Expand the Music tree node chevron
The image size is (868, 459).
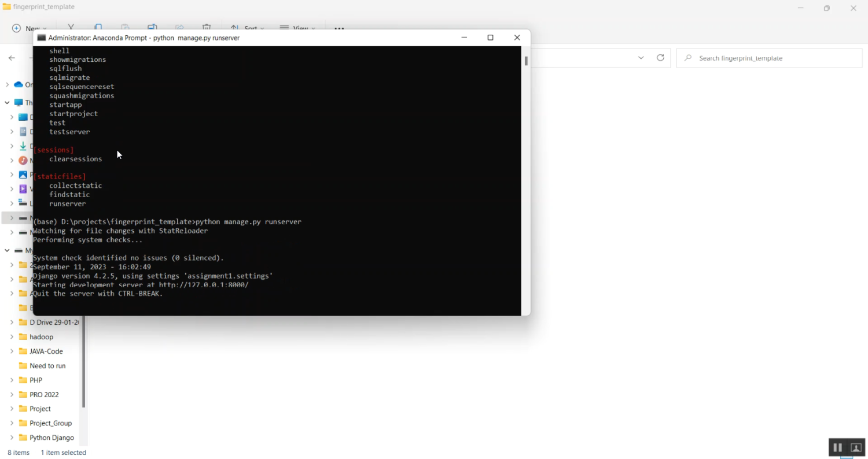(x=12, y=161)
